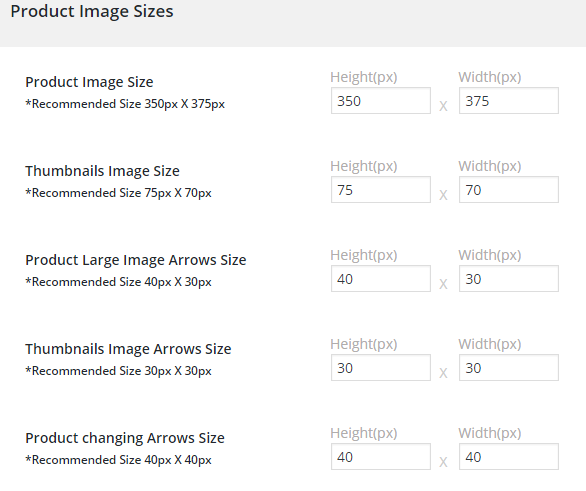Click the Product Image Size width field
Screen dimensions: 586x491
509,101
